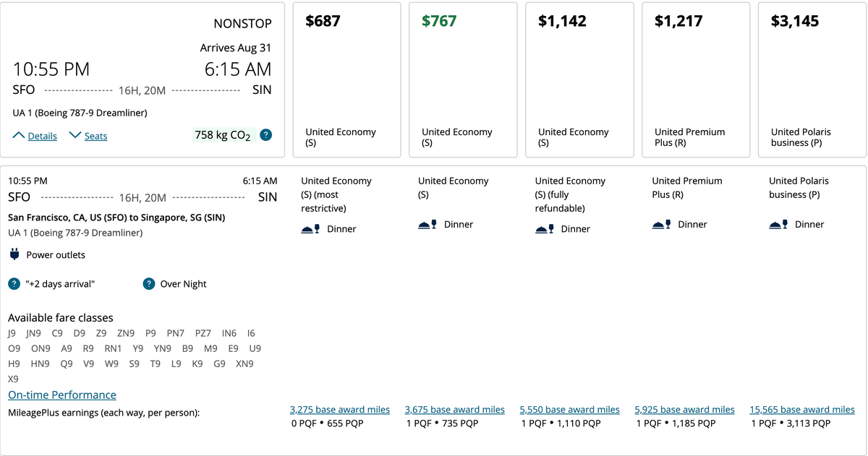The image size is (868, 456).
Task: Select the $3,145 Polaris business fare
Action: click(x=812, y=79)
